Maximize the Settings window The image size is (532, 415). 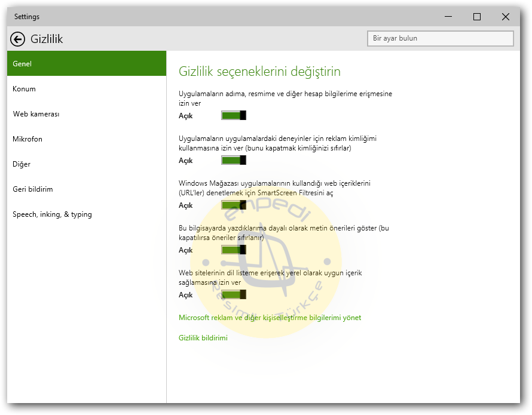476,17
